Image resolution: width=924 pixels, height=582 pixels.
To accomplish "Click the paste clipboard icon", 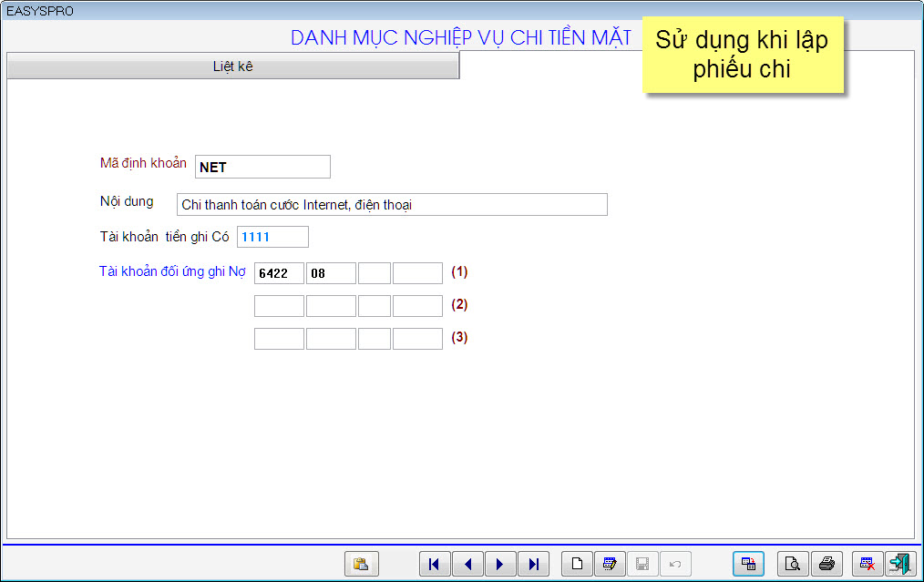I will click(x=361, y=564).
